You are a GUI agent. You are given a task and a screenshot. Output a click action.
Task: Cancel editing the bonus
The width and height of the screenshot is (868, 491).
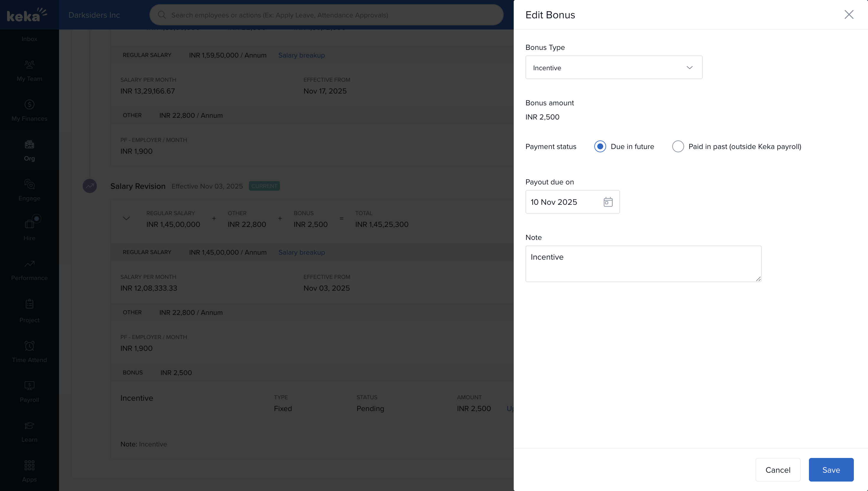coord(778,470)
